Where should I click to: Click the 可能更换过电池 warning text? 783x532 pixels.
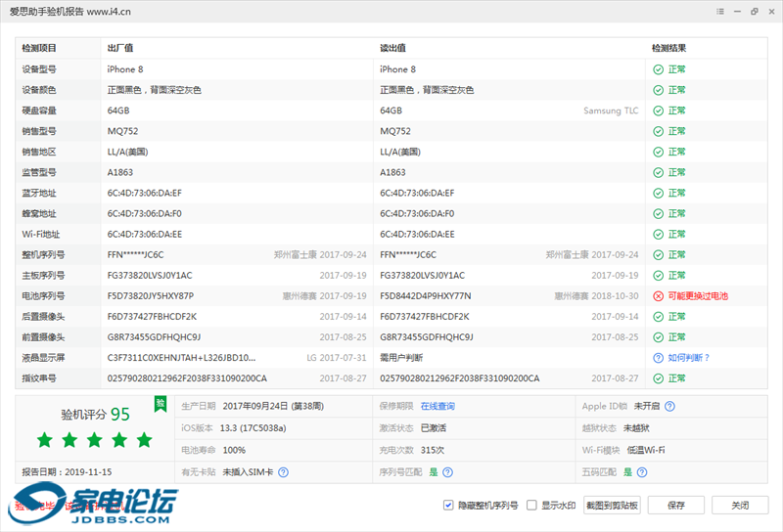(698, 296)
